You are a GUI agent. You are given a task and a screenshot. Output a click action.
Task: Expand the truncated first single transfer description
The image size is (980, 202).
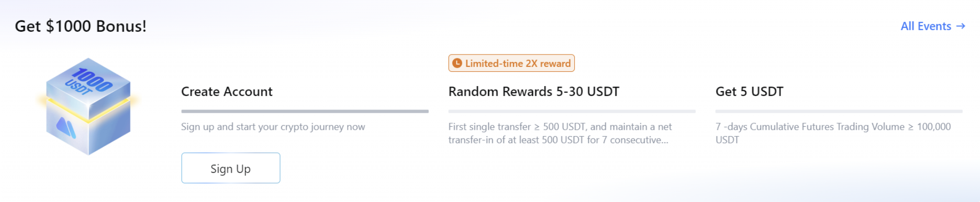point(560,133)
